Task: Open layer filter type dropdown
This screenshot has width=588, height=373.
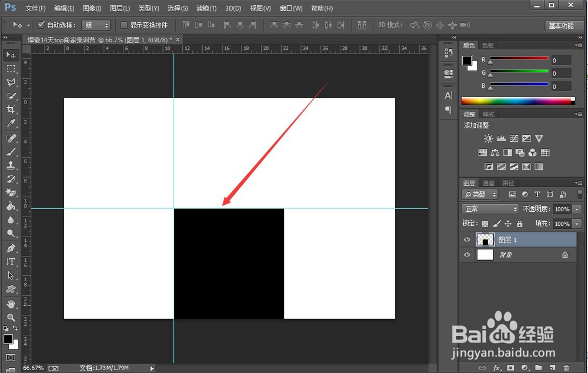Action: (480, 194)
